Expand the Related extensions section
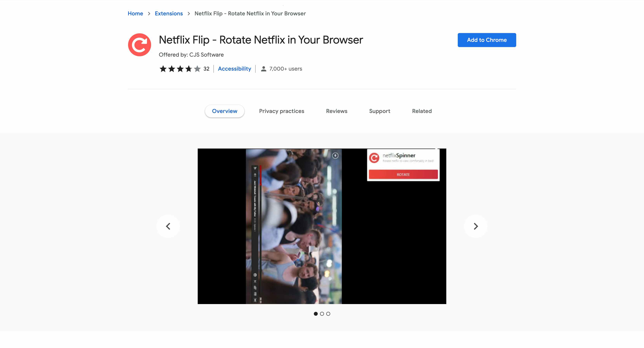 coord(422,111)
